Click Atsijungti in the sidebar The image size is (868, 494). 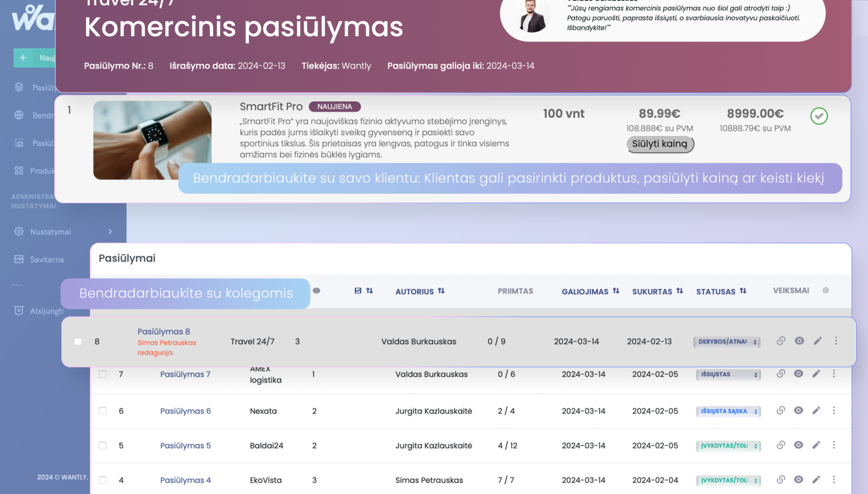[x=46, y=311]
